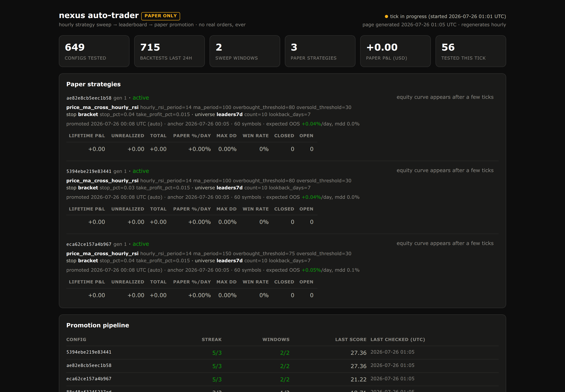Screen dimensions: 565x392
Task: Click the hourly strategy sweep subtitle line
Action: [x=152, y=25]
